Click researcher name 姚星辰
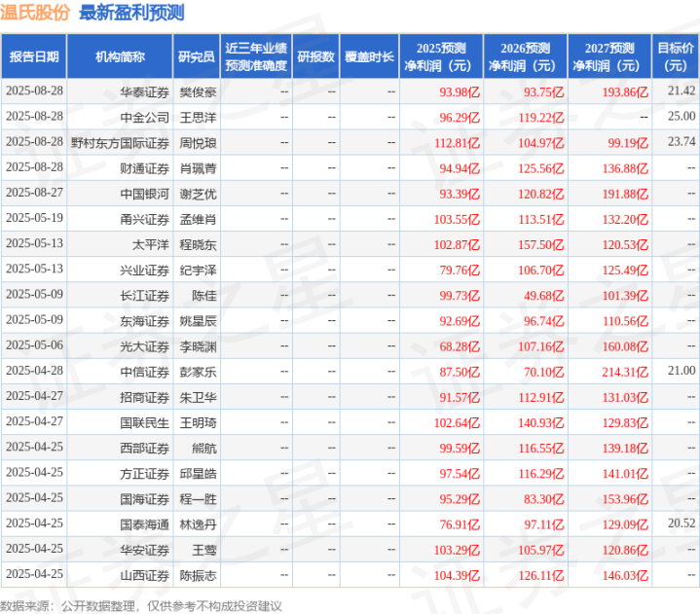 (198, 321)
